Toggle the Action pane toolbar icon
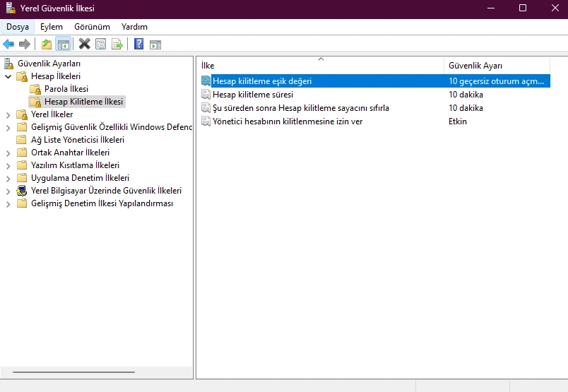 155,44
